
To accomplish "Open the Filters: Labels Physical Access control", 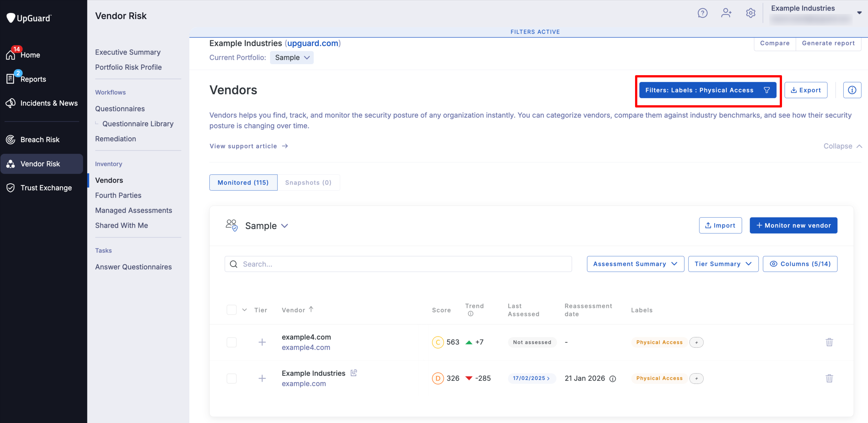I will click(707, 90).
